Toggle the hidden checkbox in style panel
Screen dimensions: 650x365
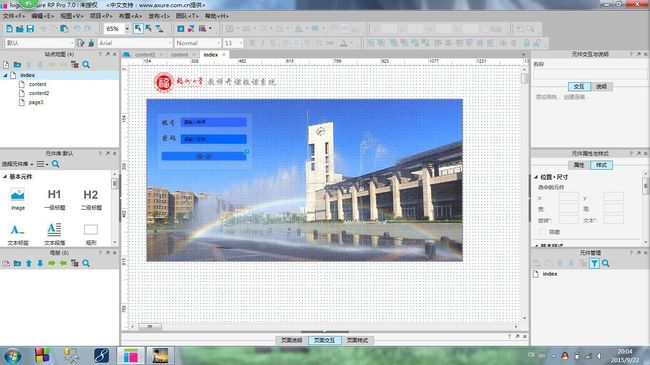(x=542, y=231)
